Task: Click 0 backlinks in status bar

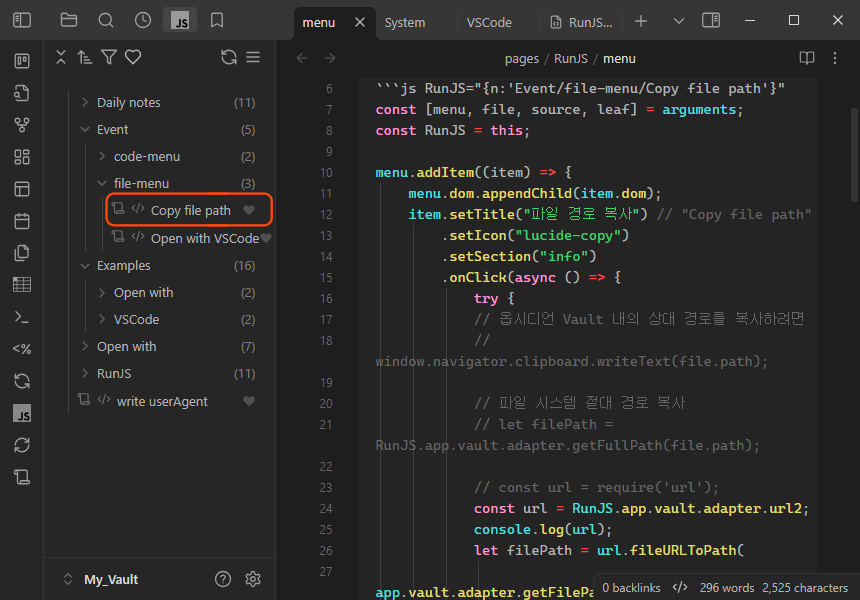Action: tap(631, 588)
